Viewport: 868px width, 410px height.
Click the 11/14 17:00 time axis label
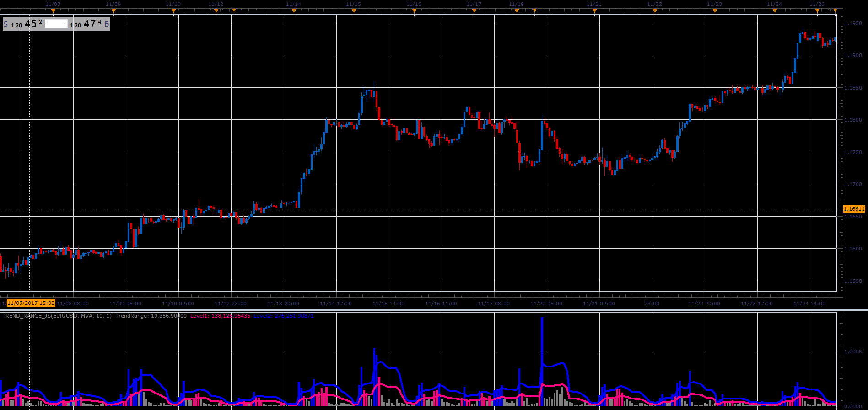click(336, 304)
